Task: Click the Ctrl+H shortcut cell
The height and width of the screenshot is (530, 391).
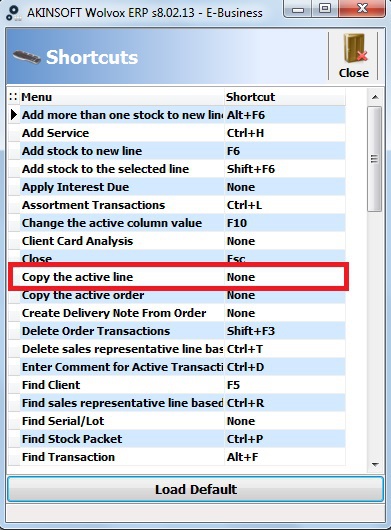Action: click(x=285, y=133)
